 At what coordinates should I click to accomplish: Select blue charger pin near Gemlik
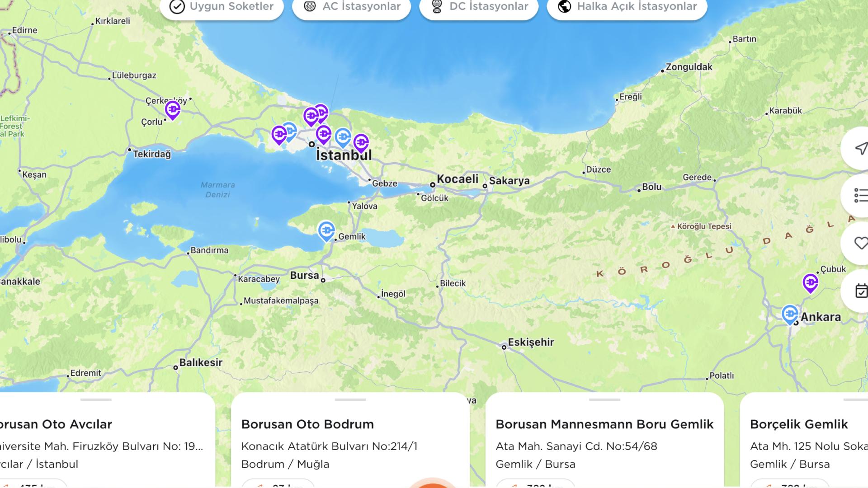(x=326, y=231)
